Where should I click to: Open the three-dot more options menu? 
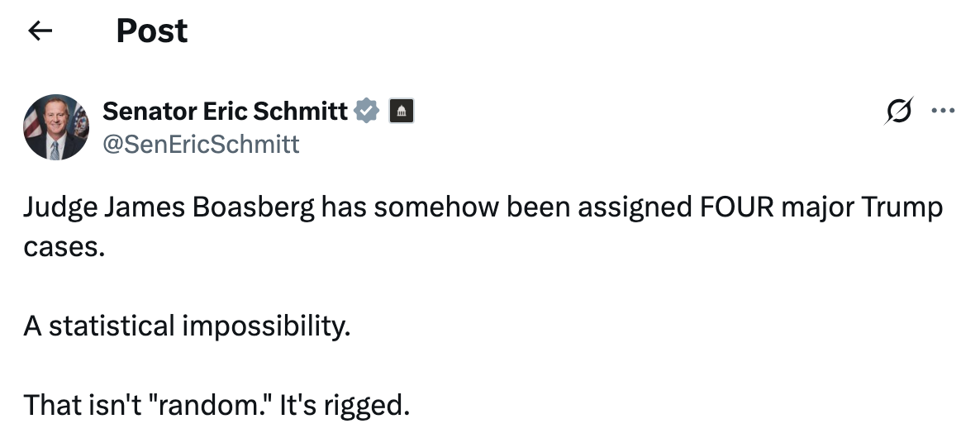[943, 111]
